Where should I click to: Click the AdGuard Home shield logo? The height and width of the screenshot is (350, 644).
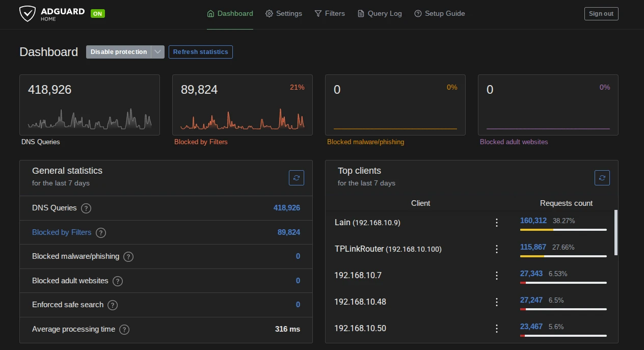28,14
